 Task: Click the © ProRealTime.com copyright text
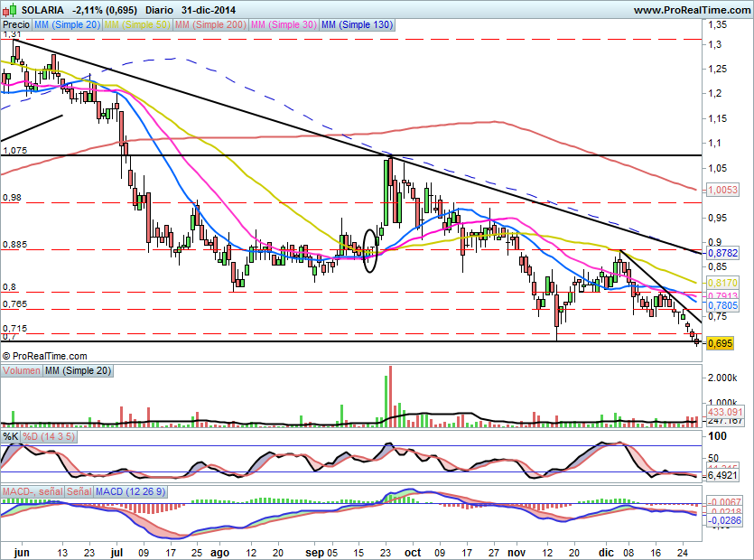tap(45, 357)
